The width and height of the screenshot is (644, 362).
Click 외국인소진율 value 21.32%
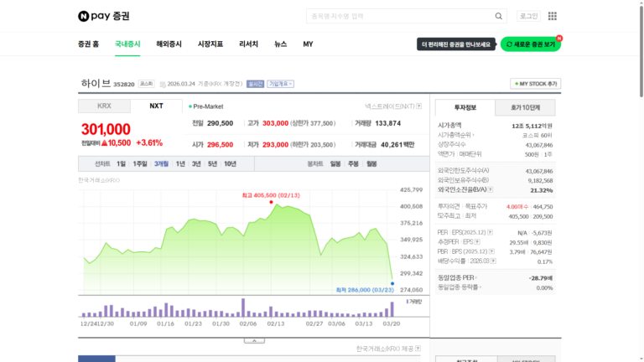point(542,190)
